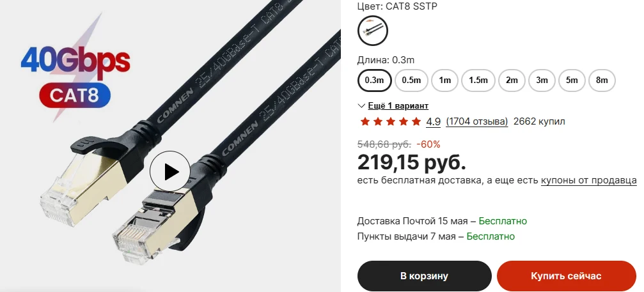Choose the 0.3m cable length

point(374,81)
